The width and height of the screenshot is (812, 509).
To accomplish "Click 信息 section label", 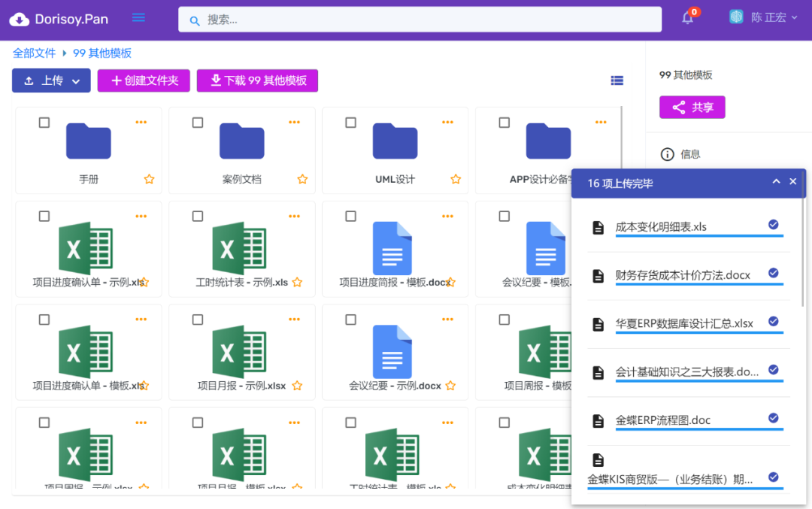I will 689,154.
